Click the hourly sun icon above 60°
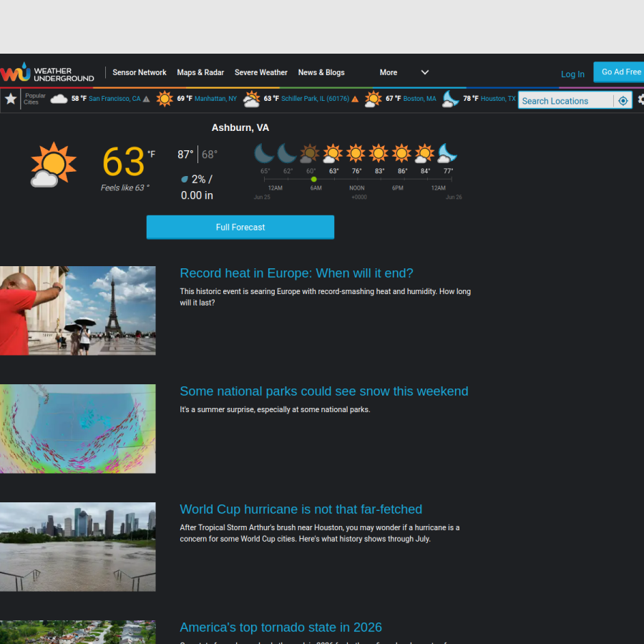 [x=310, y=153]
